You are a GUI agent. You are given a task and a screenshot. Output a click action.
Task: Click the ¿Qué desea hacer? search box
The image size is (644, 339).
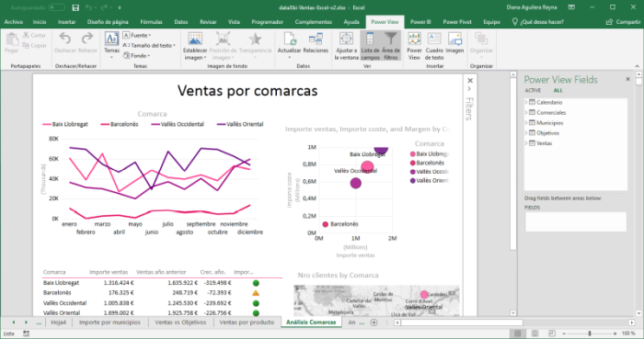click(538, 22)
